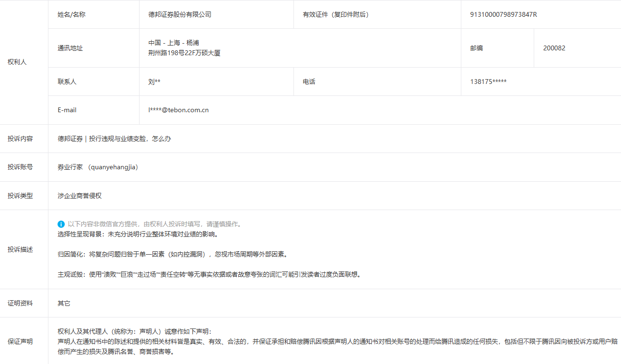Click the 保证声明 row label

20,341
